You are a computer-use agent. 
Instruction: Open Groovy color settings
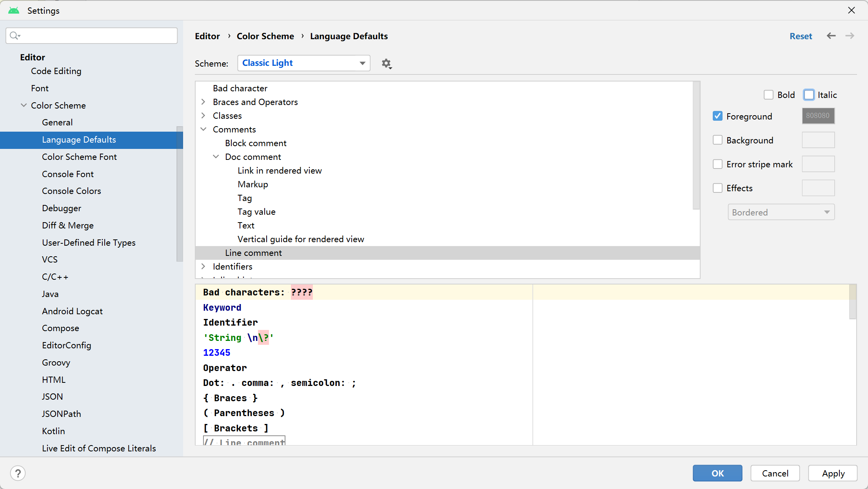pyautogui.click(x=56, y=362)
